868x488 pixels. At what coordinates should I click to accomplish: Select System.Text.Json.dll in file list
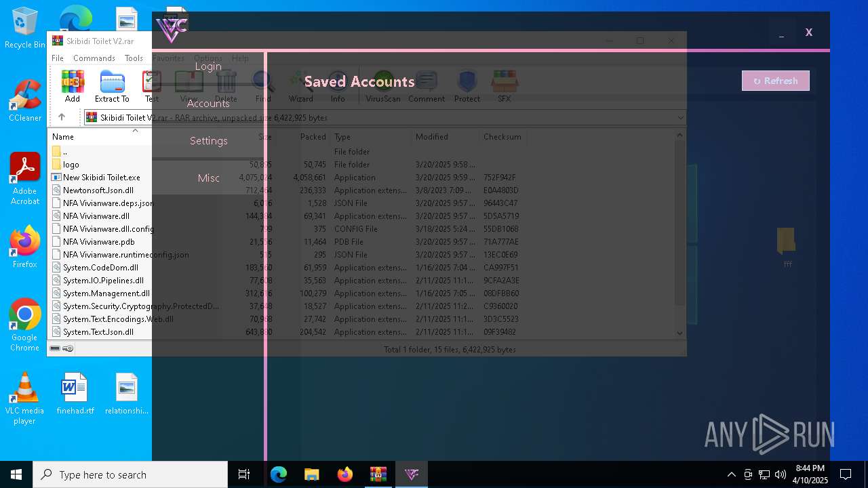[x=98, y=332]
